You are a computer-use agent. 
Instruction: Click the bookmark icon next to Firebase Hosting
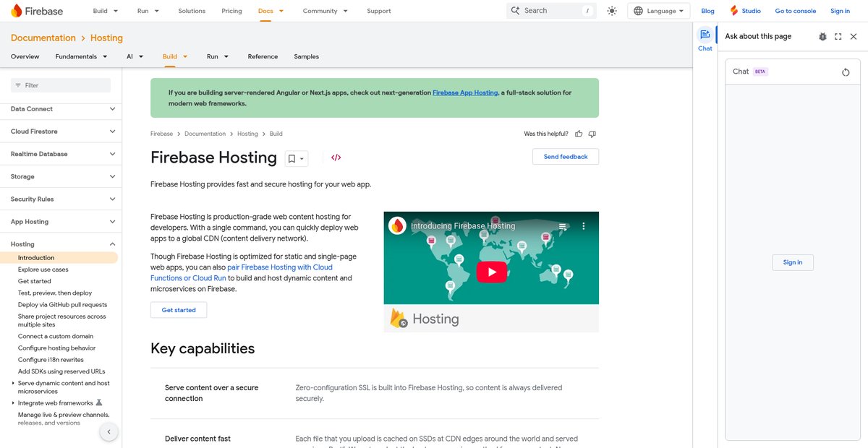pos(292,158)
